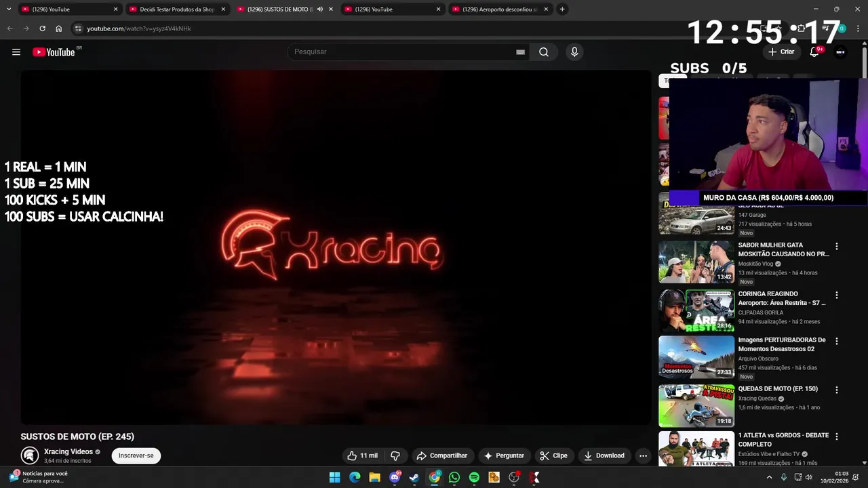Open the Chrome home page button
Viewport: 868px width, 488px height.
click(x=58, y=28)
